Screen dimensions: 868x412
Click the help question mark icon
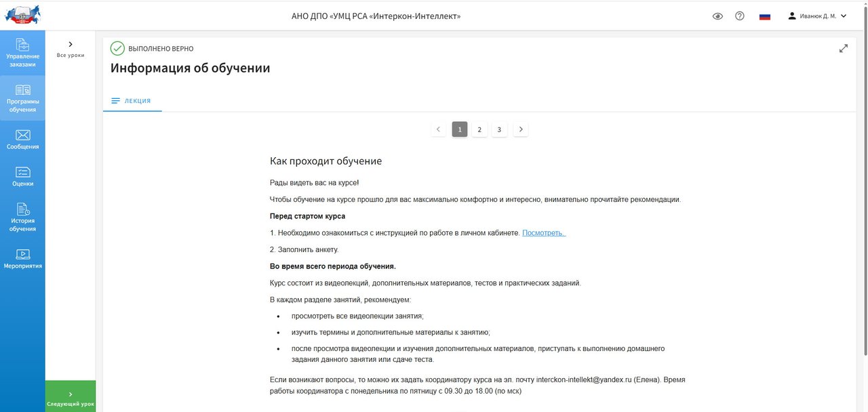740,16
